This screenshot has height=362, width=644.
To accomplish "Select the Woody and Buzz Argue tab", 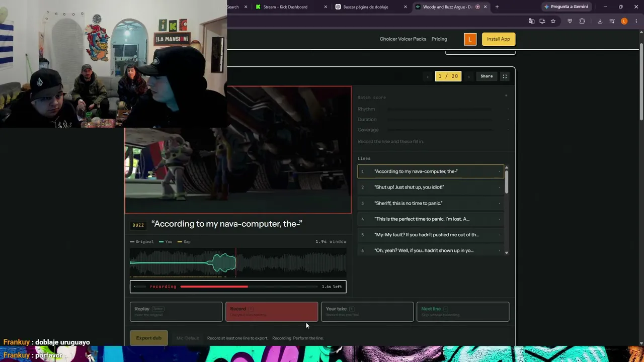I will (x=451, y=7).
